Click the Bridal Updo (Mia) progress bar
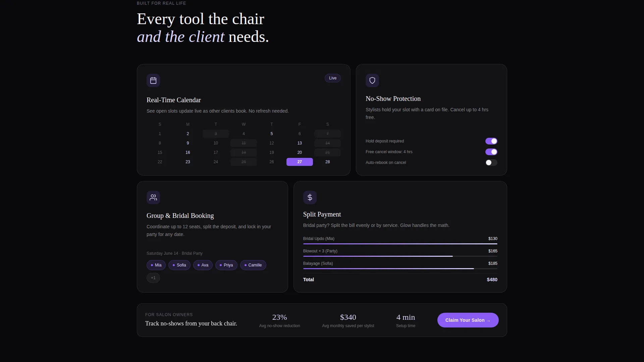The height and width of the screenshot is (362, 644). [x=400, y=244]
